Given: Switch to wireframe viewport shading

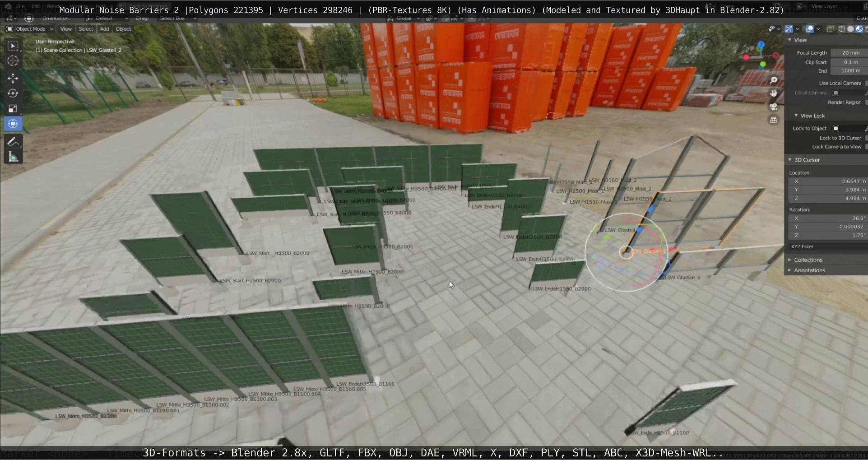Looking at the screenshot, I should coord(842,29).
